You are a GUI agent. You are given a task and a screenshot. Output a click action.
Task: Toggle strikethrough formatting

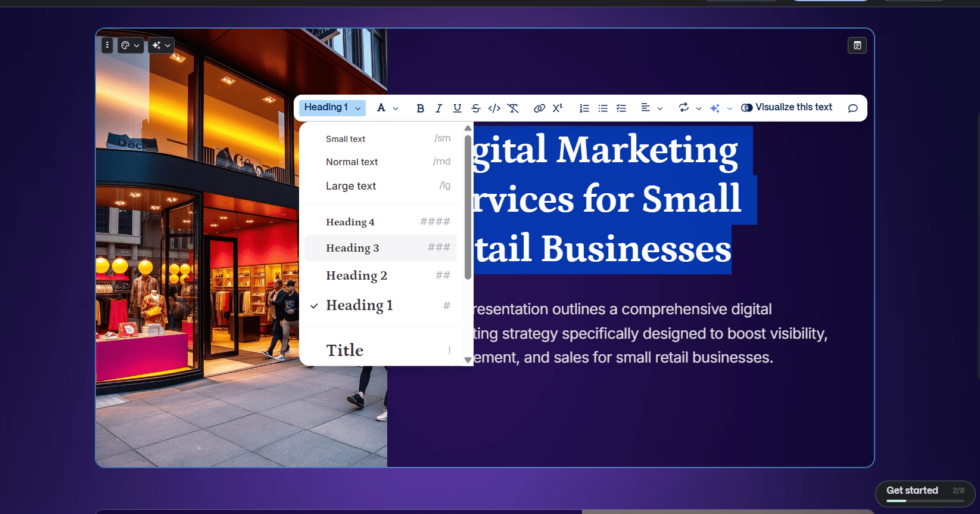[x=475, y=108]
